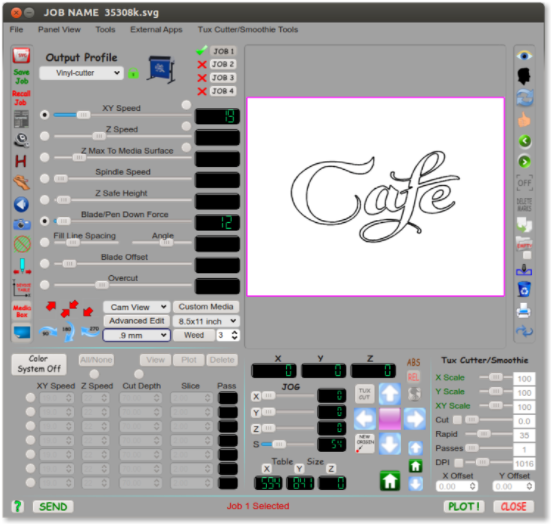Click the jog up arrow button
This screenshot has height=526, width=551.
tap(390, 394)
